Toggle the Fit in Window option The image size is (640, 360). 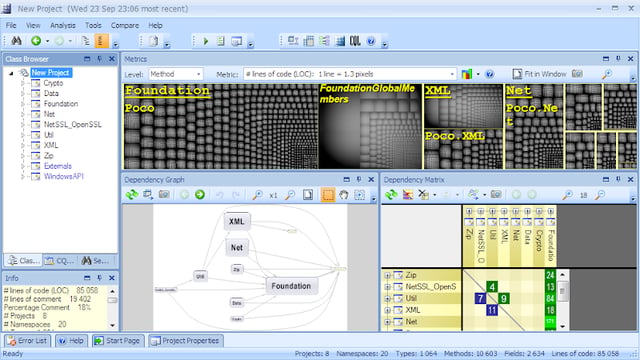pyautogui.click(x=539, y=74)
